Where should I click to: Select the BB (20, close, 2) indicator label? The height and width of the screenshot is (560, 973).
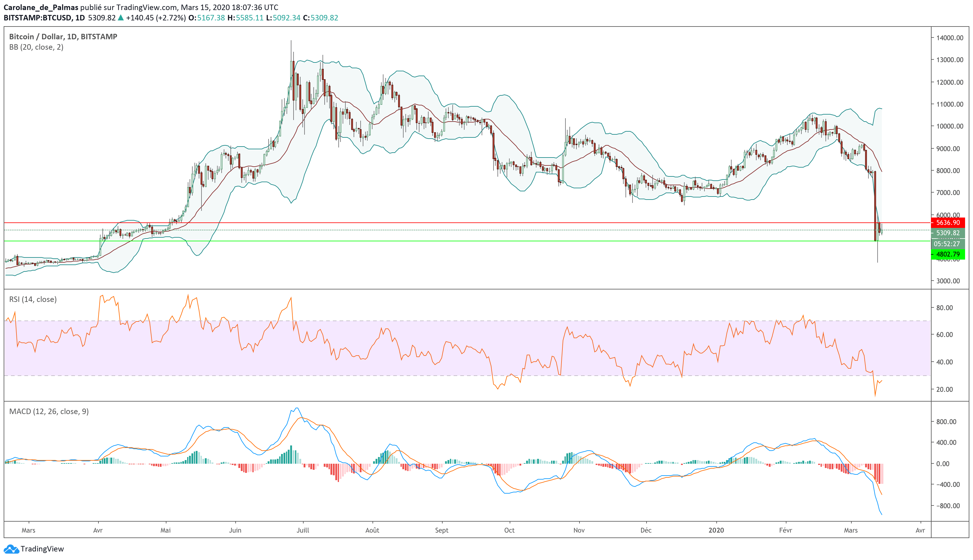pyautogui.click(x=36, y=47)
